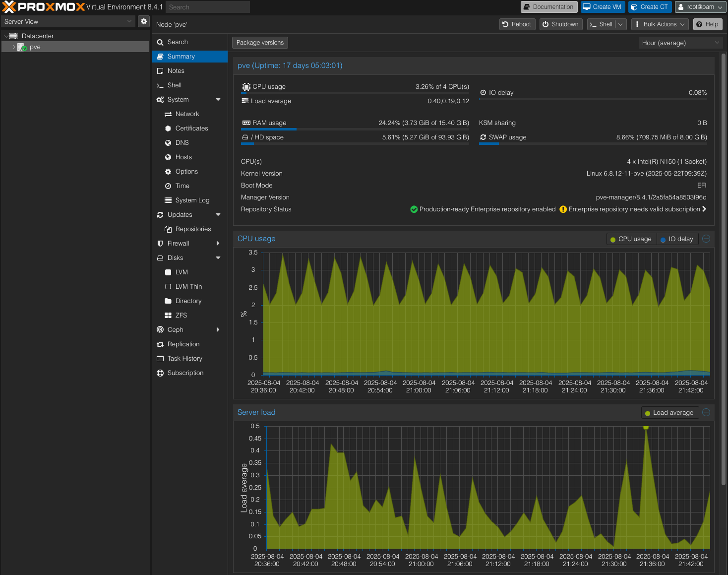This screenshot has width=728, height=575.
Task: Click the Certificates icon
Action: 168,128
